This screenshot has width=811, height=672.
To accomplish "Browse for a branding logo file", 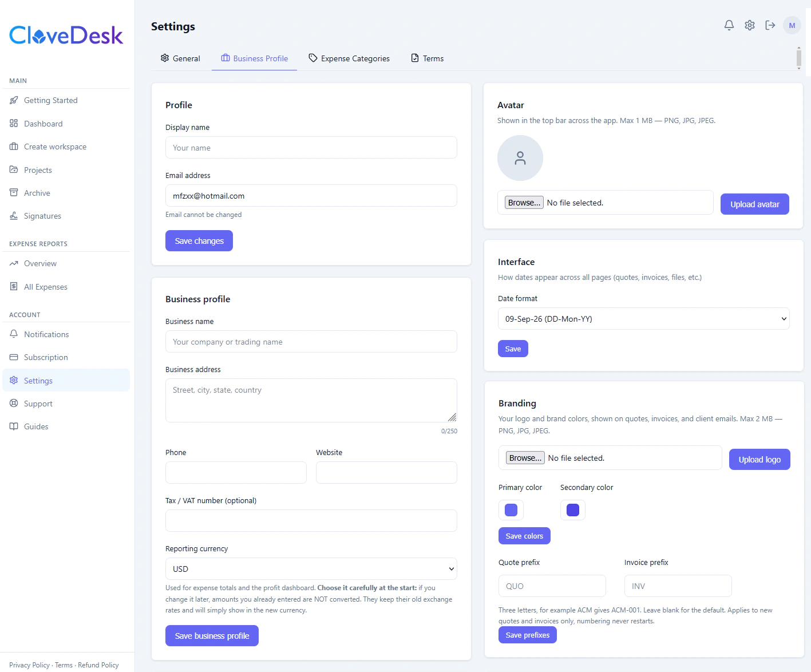I will coord(525,458).
